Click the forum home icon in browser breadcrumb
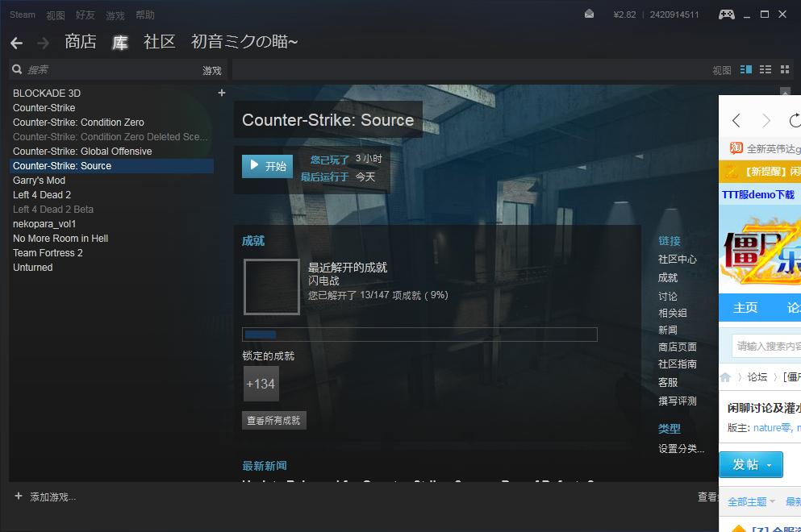Image resolution: width=801 pixels, height=532 pixels. tap(725, 377)
